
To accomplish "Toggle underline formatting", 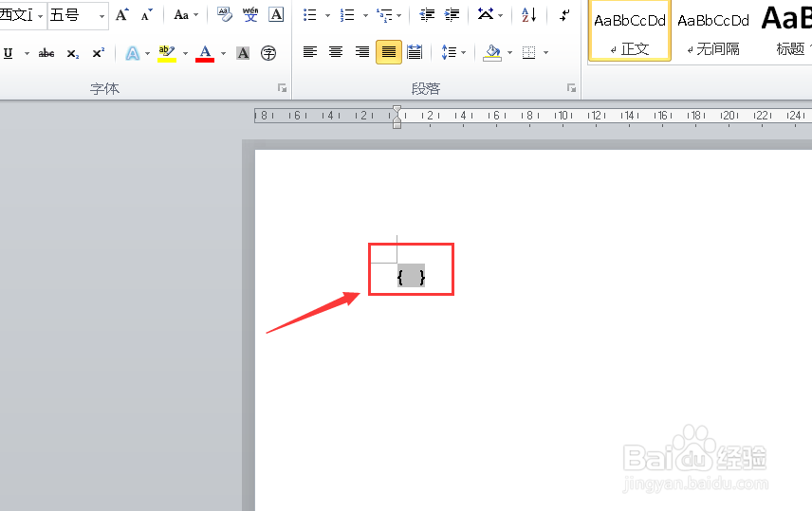I will [9, 53].
